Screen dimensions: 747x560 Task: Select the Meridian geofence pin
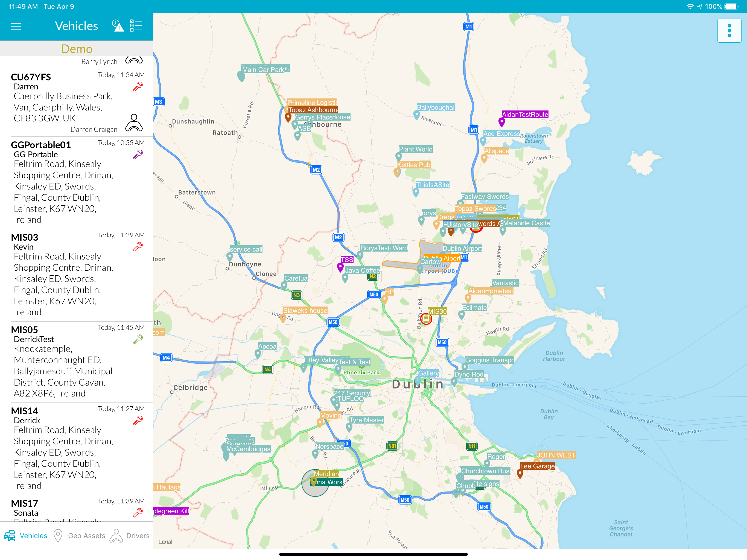click(x=313, y=482)
